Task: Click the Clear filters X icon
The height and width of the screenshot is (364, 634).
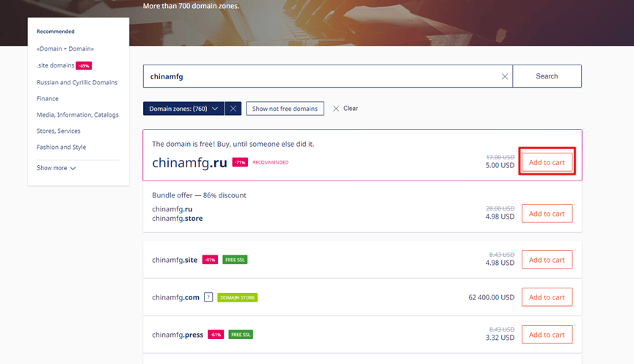Action: 336,109
